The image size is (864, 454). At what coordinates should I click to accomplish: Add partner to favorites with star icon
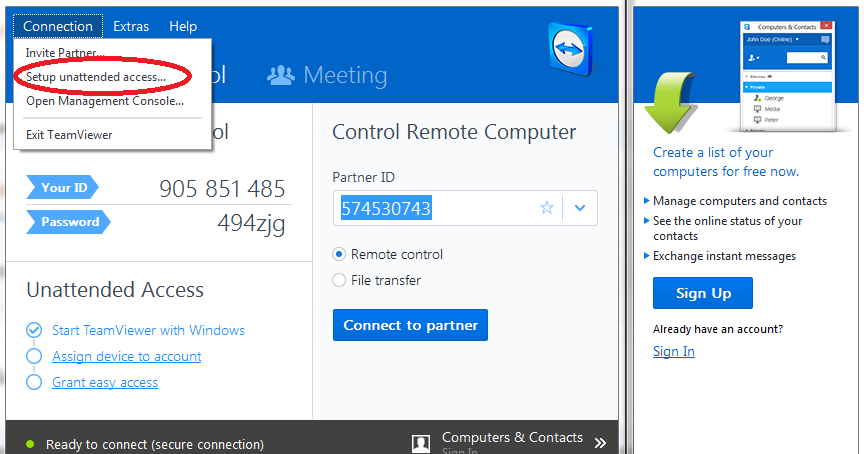coord(547,208)
